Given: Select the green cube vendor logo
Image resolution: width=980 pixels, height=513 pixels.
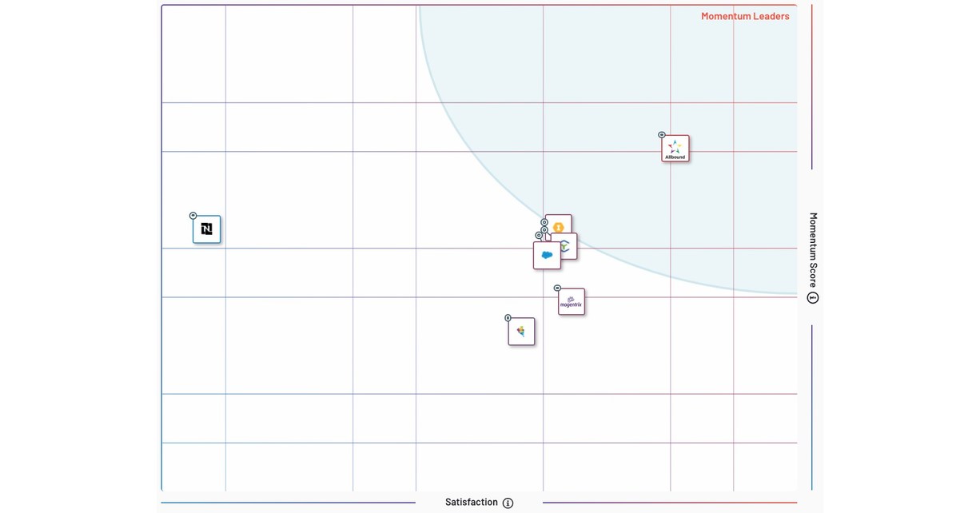Looking at the screenshot, I should pyautogui.click(x=565, y=246).
